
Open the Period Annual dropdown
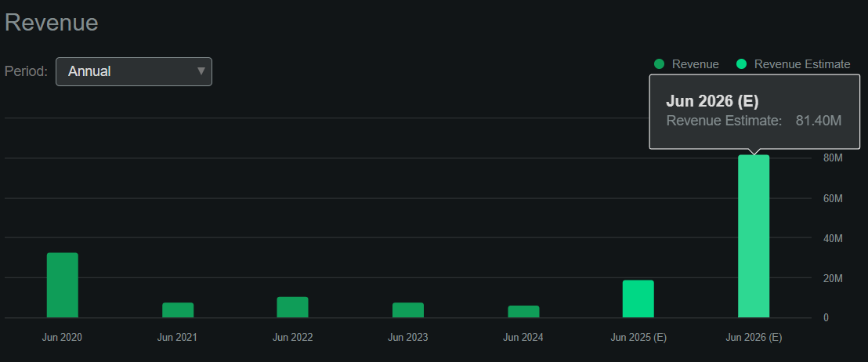point(133,71)
